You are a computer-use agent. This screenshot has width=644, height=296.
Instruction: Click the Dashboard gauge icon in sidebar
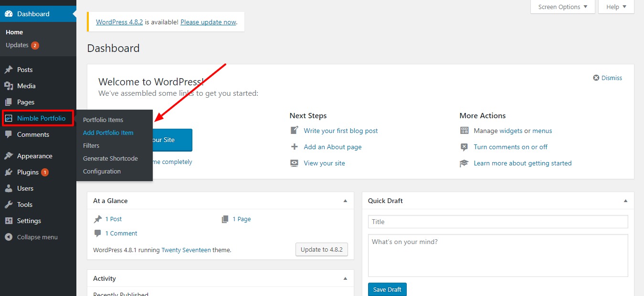[x=9, y=14]
